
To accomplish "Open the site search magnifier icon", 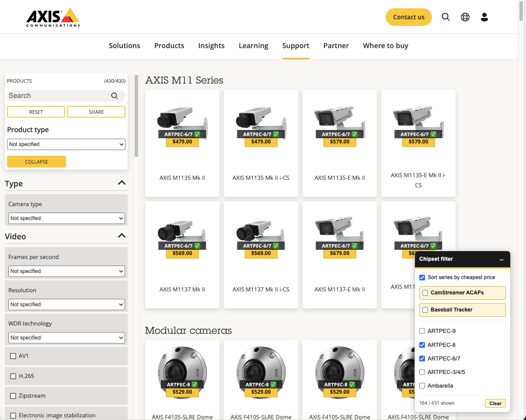I will 446,17.
